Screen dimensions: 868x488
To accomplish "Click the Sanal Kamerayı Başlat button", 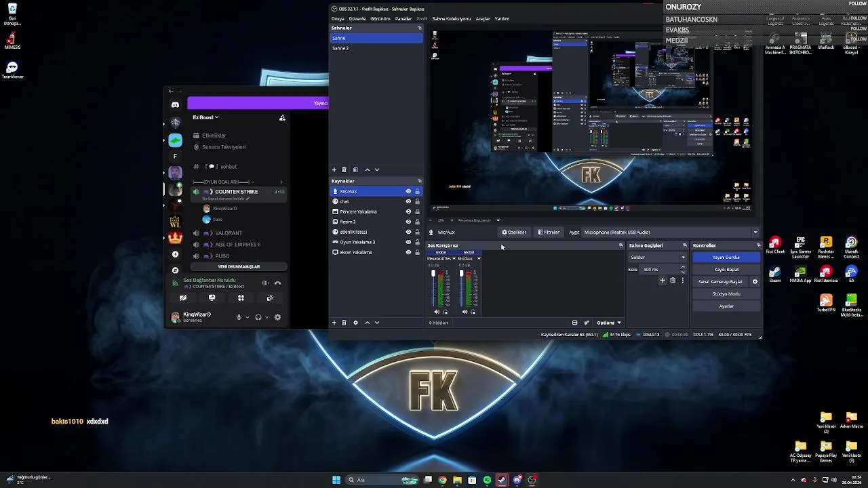I will point(720,282).
